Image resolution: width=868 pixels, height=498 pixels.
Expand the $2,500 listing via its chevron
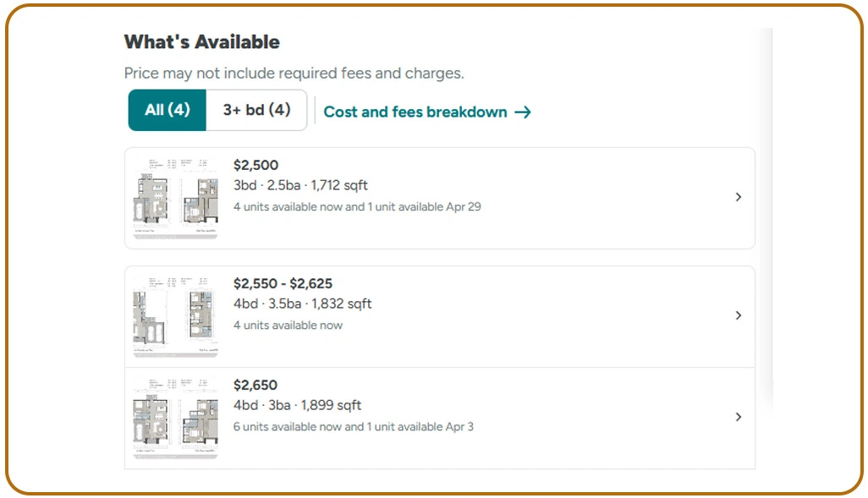(x=738, y=197)
